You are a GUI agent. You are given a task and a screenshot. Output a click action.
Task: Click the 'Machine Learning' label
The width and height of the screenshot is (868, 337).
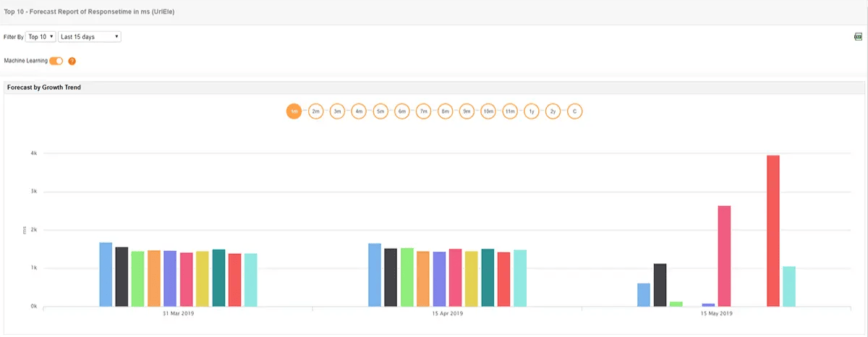pos(25,61)
